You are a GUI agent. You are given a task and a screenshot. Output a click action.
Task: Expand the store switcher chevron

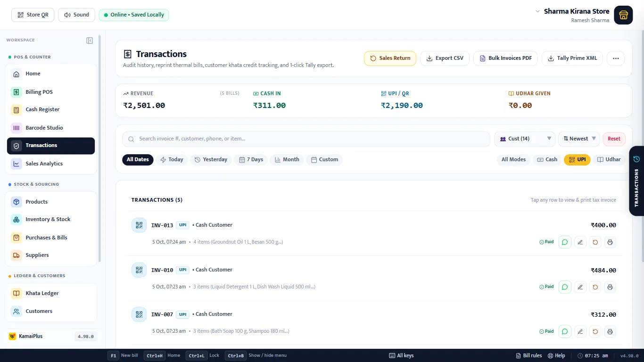coord(537,11)
